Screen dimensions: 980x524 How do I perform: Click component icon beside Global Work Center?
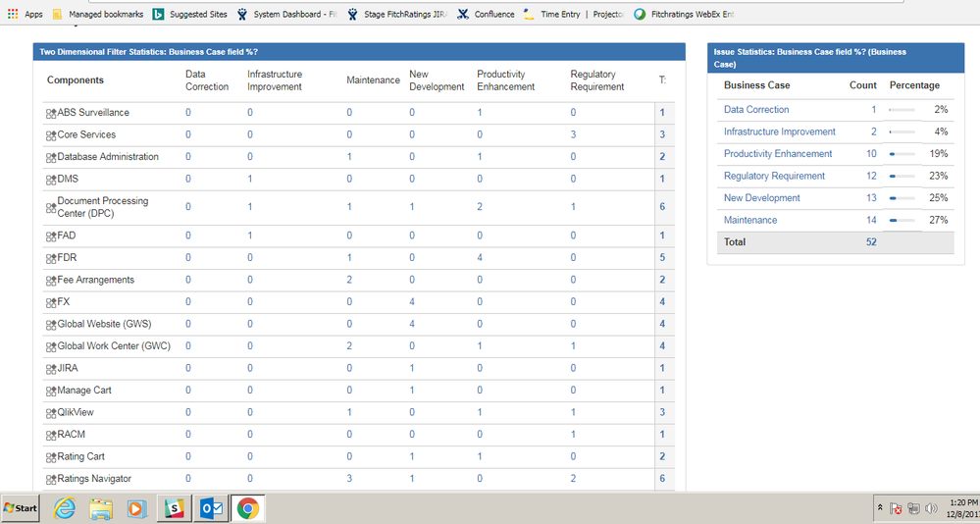click(x=51, y=347)
